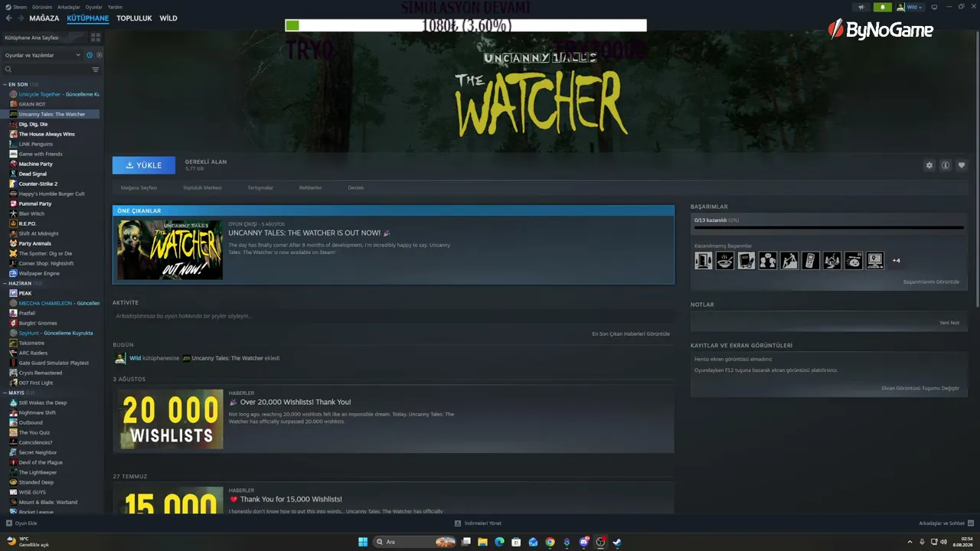This screenshot has width=980, height=551.
Task: Open advanced library filter options icon
Action: pos(96,70)
